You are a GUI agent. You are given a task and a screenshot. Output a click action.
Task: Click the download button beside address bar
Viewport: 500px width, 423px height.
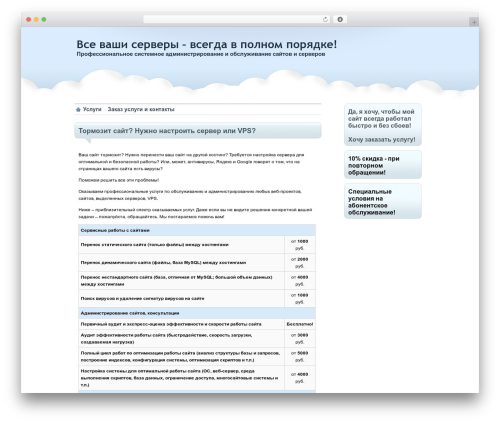click(x=340, y=20)
